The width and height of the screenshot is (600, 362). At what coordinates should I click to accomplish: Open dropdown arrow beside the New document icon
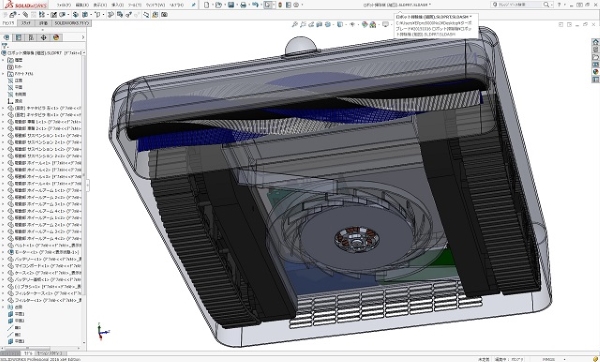(x=212, y=5)
